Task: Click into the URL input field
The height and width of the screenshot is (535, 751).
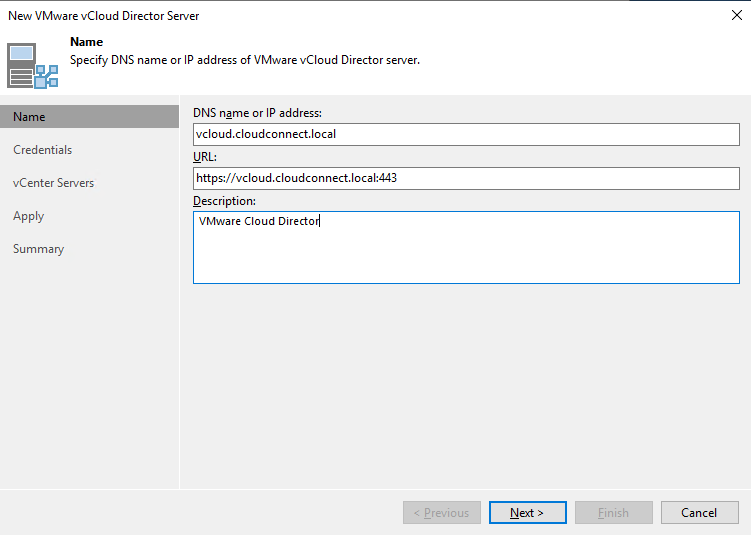Action: (x=466, y=178)
